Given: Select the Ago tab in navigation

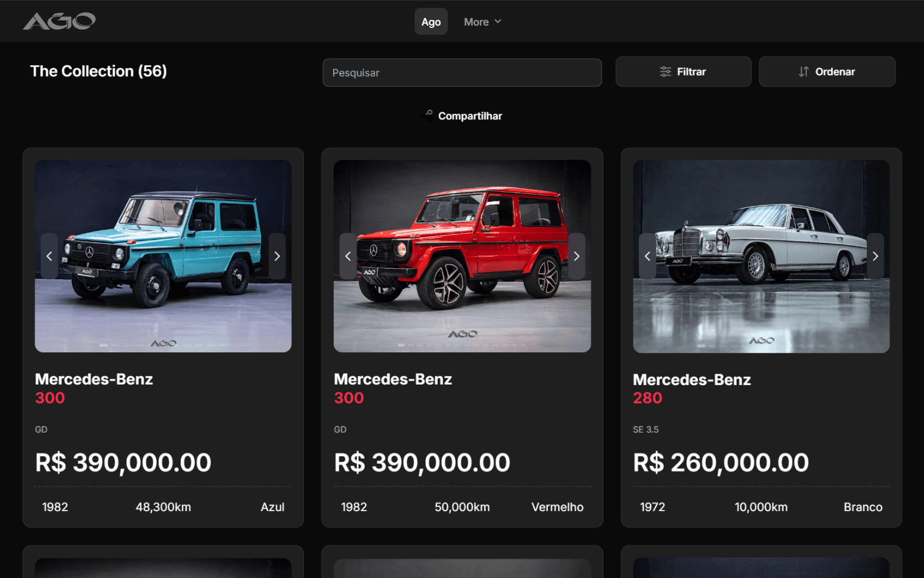Looking at the screenshot, I should coord(431,22).
